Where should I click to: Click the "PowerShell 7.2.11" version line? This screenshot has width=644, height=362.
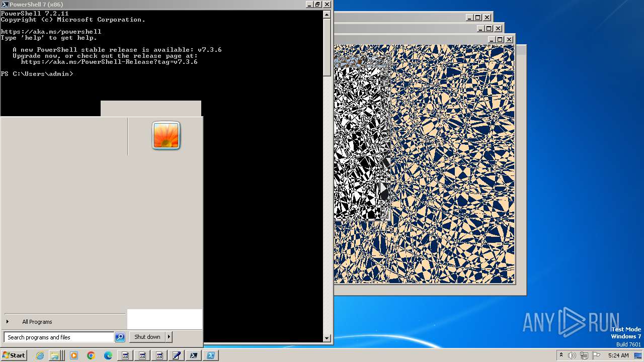click(35, 14)
